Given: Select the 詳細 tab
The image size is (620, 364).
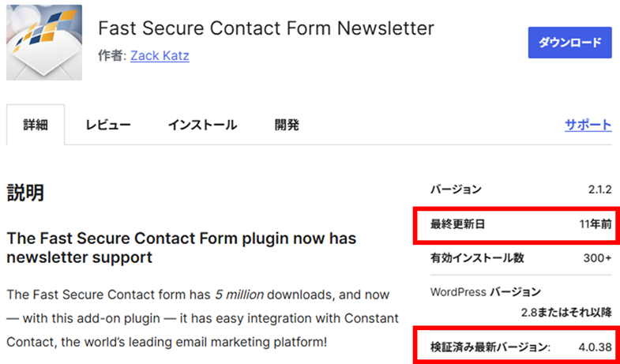Looking at the screenshot, I should click(36, 125).
